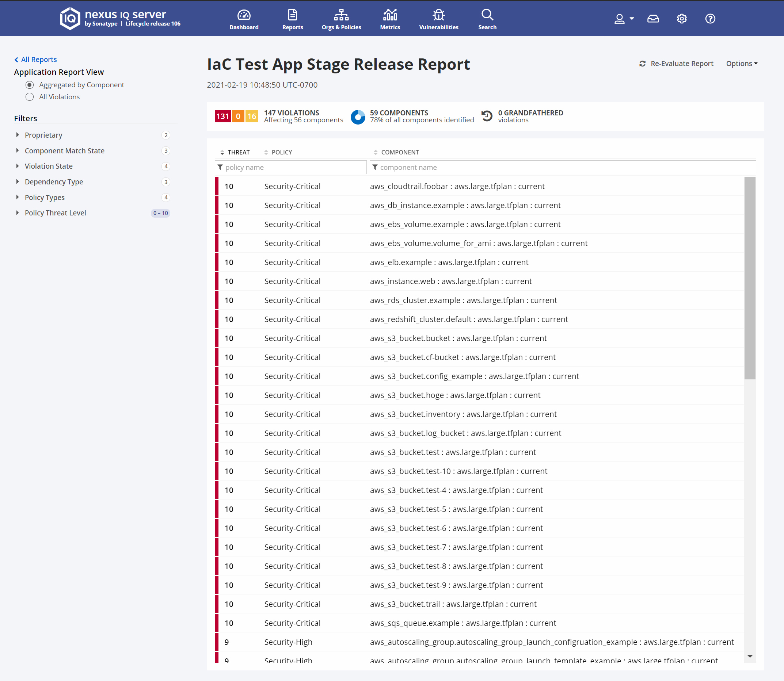Open aws_s3_bucket.cf-bucket component row
This screenshot has height=681, width=784.
[x=479, y=357]
